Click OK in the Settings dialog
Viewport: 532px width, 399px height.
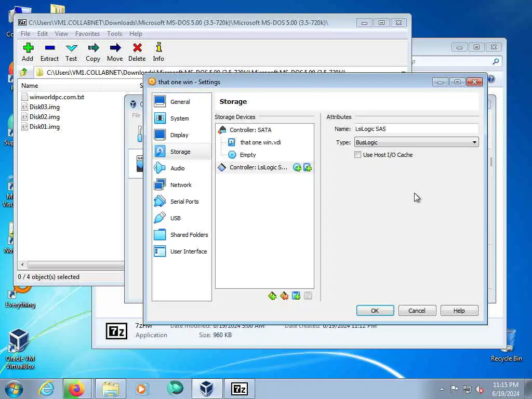(375, 311)
